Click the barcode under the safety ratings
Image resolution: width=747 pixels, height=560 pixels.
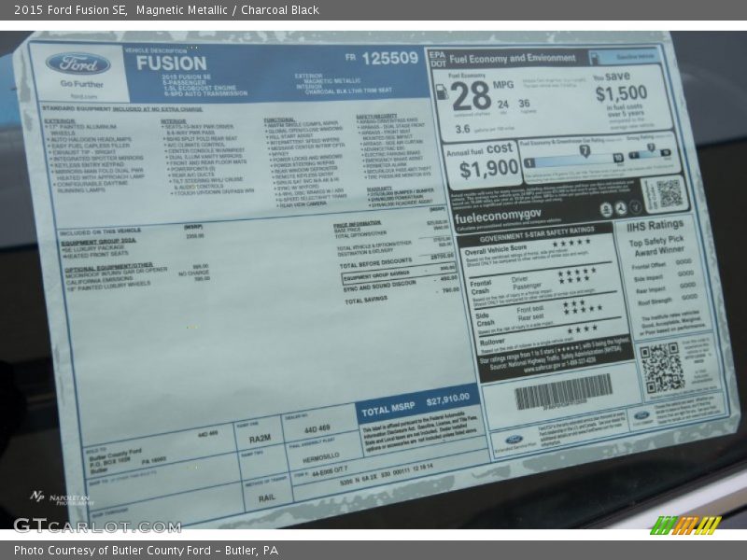pyautogui.click(x=563, y=391)
